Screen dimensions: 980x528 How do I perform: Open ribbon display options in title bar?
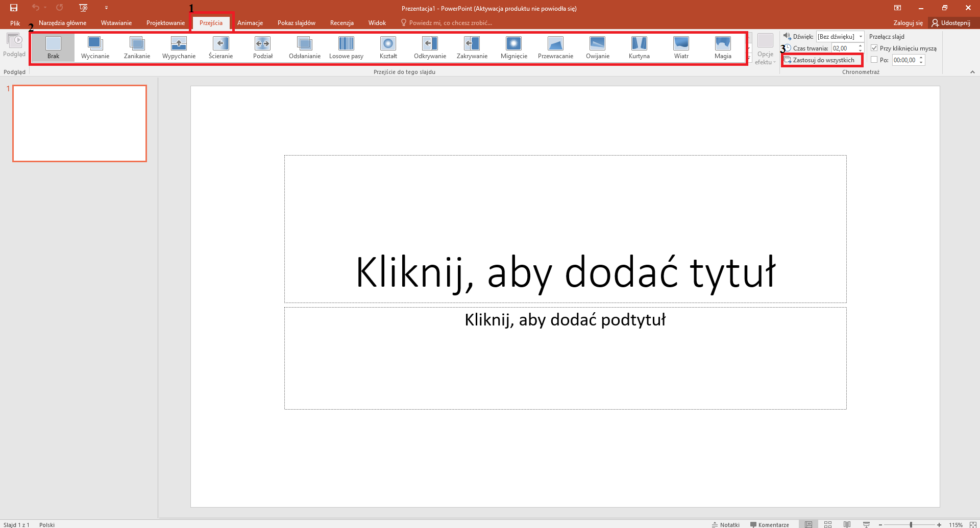click(x=897, y=8)
